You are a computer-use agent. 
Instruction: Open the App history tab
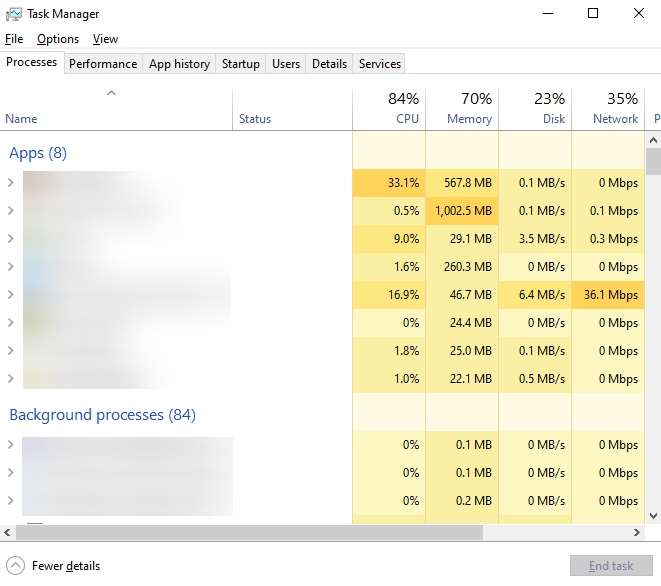(179, 64)
